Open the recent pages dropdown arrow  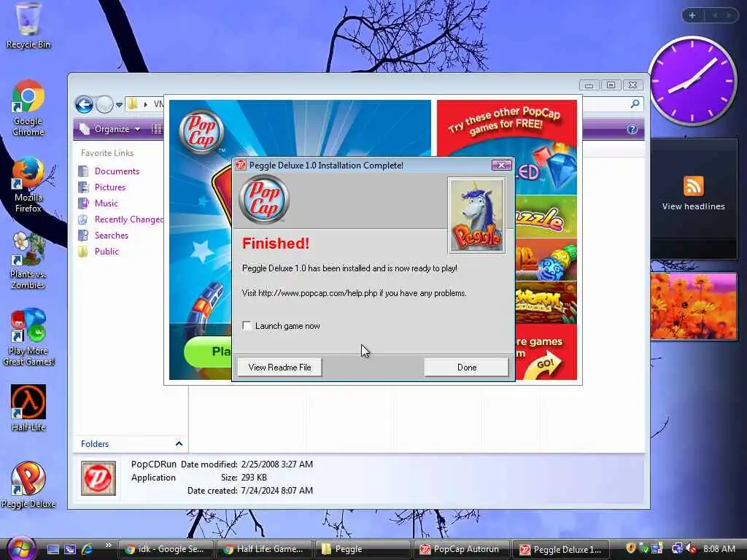(119, 104)
